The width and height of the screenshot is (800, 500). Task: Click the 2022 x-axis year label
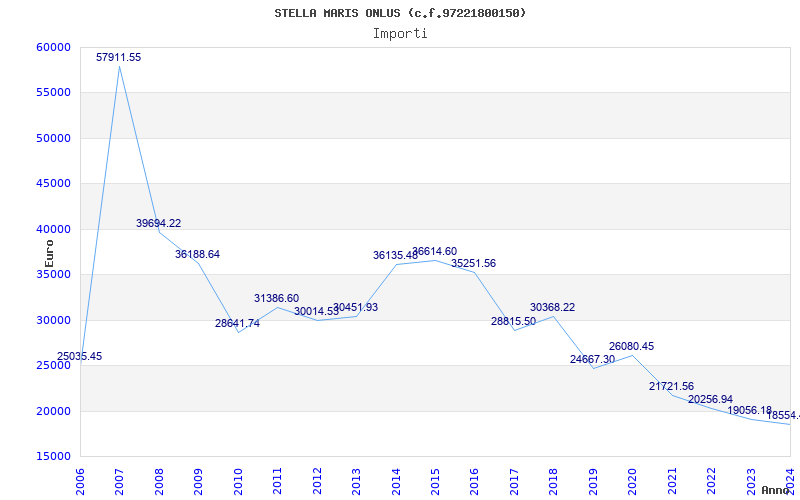(x=711, y=481)
